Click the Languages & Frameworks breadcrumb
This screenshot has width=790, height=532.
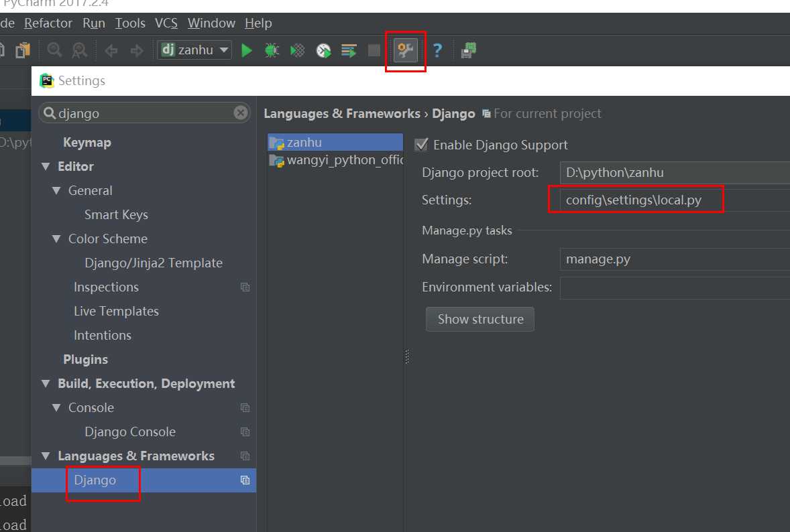(x=342, y=114)
